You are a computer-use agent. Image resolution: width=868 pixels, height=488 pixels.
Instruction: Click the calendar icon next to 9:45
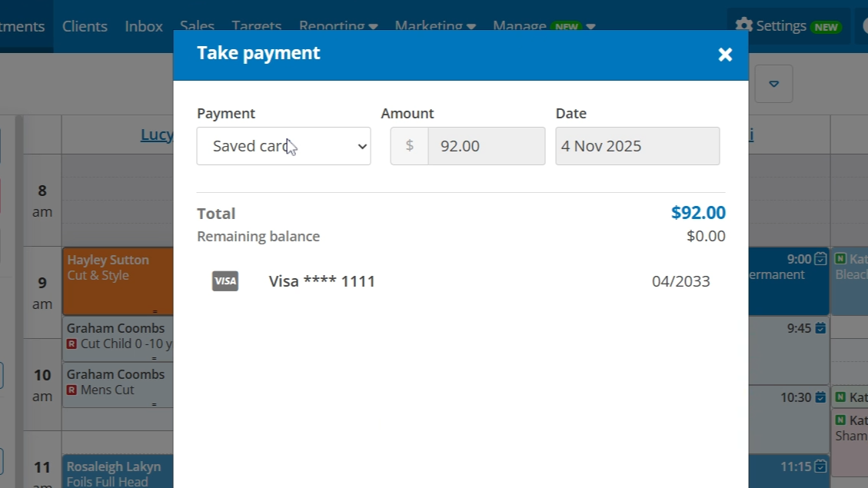tap(820, 328)
